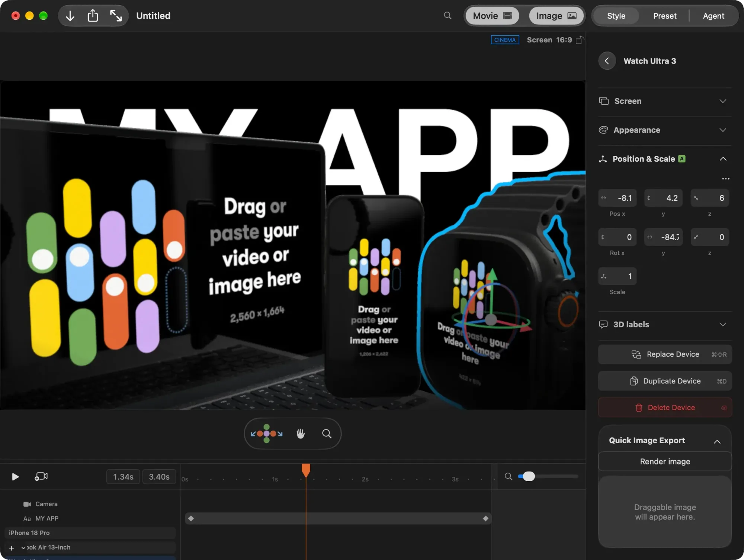Viewport: 744px width, 560px height.
Task: Click the Render image button
Action: [665, 461]
